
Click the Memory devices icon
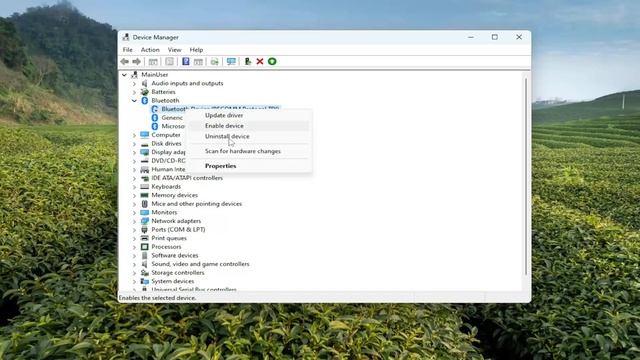pyautogui.click(x=144, y=195)
